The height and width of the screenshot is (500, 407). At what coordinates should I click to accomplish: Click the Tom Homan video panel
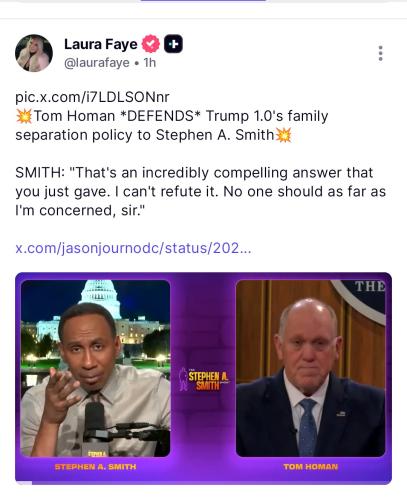[310, 368]
